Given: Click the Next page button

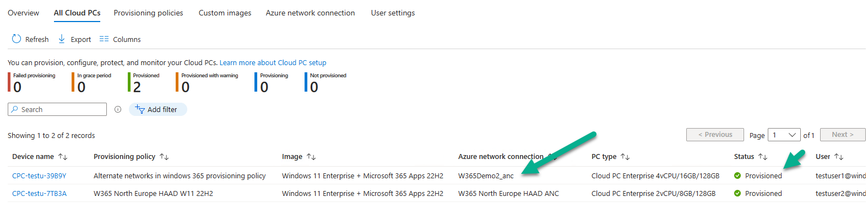Looking at the screenshot, I should tap(843, 135).
